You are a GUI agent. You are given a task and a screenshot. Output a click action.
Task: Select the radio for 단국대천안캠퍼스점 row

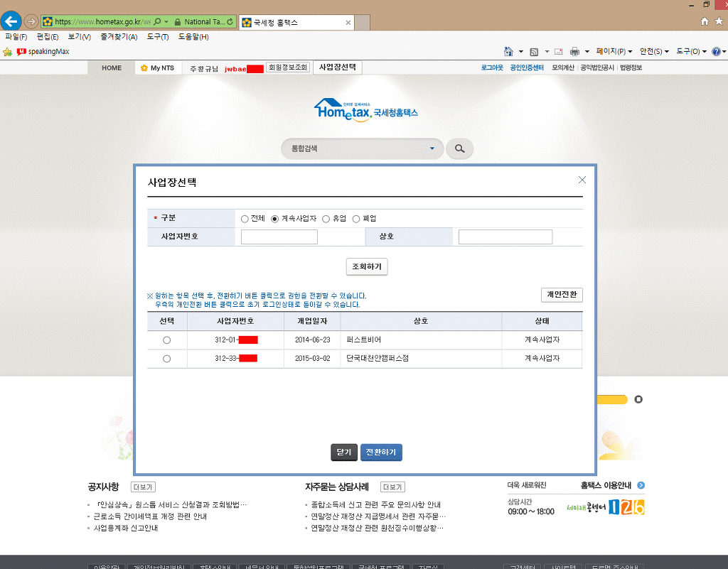pyautogui.click(x=166, y=359)
